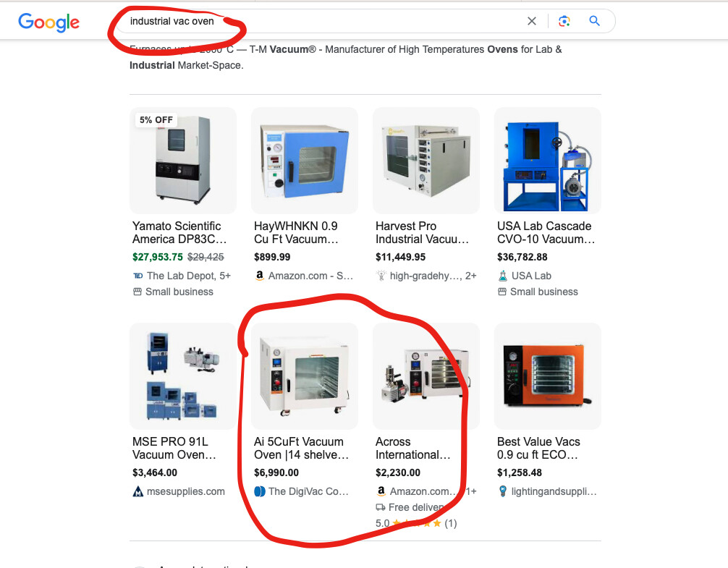Screen dimensions: 728x568
Task: Click 'msesupplies.com' seller text
Action: [186, 491]
